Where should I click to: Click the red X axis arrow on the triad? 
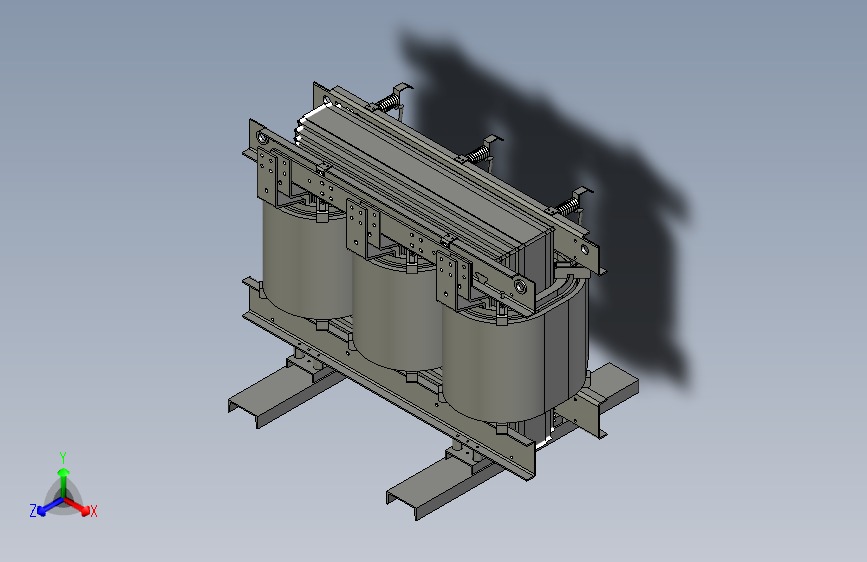pos(77,506)
